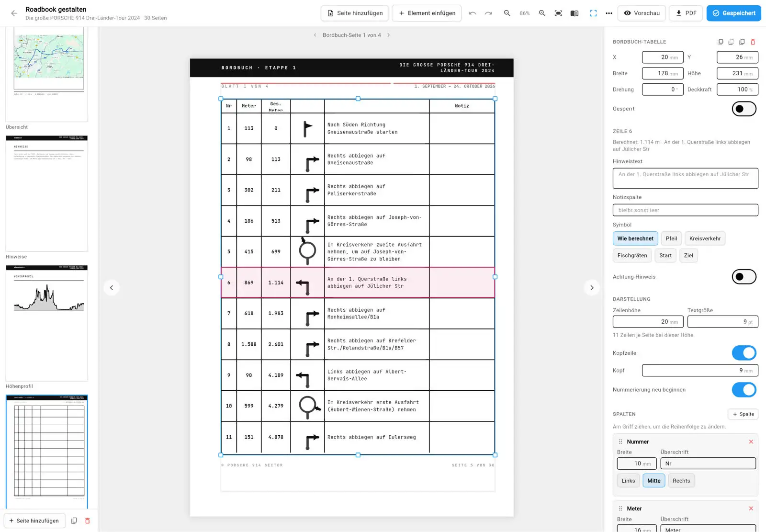
Task: Edit the Textgröße field
Action: point(722,322)
